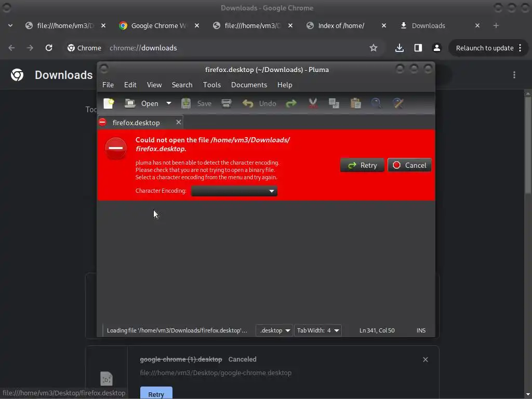
Task: Create a new document in Pluma toolbar
Action: 109,103
